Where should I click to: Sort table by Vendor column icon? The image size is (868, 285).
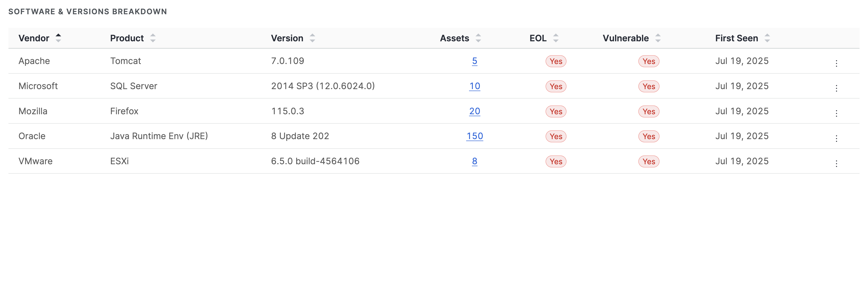coord(58,38)
